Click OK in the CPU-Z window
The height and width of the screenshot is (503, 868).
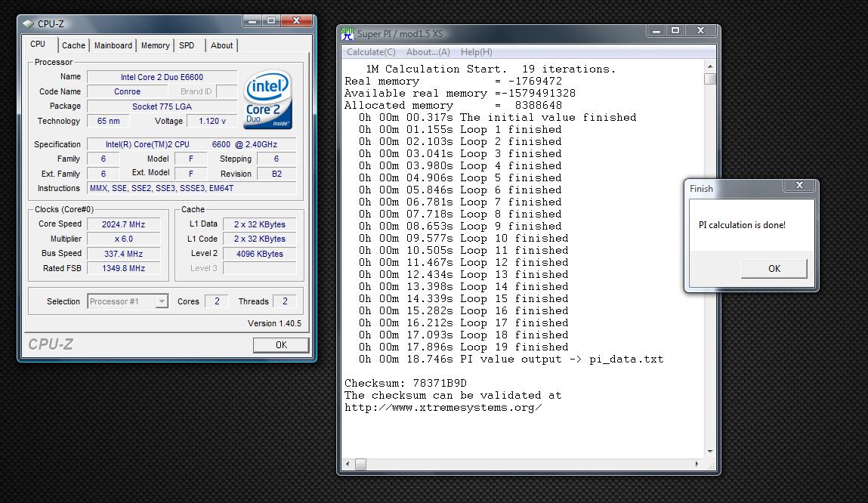(x=281, y=344)
